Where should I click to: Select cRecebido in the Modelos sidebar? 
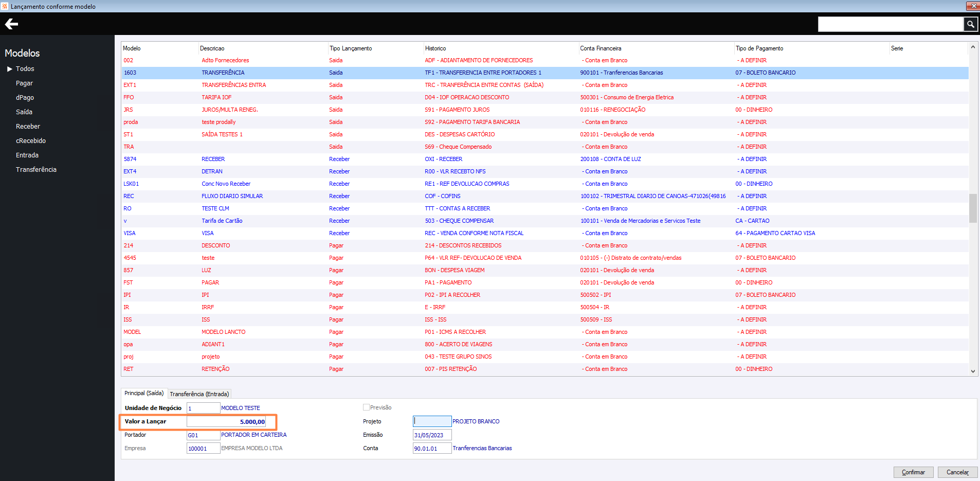(31, 141)
